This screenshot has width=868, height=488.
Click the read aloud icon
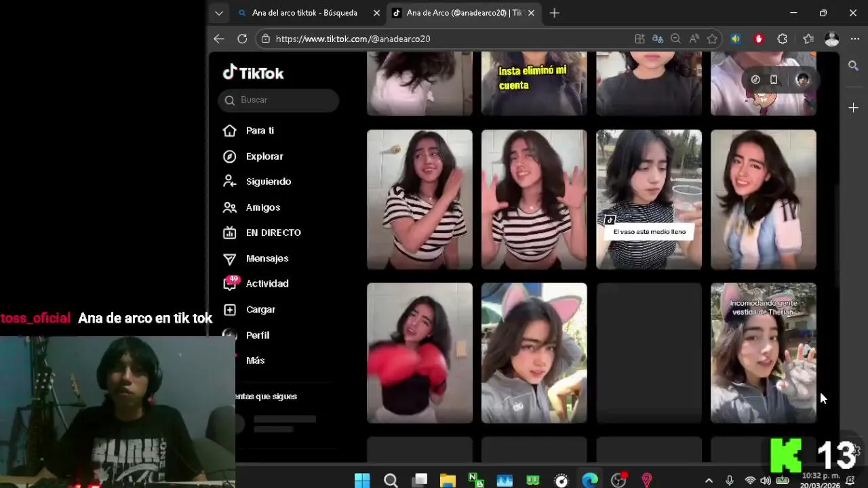coord(694,39)
